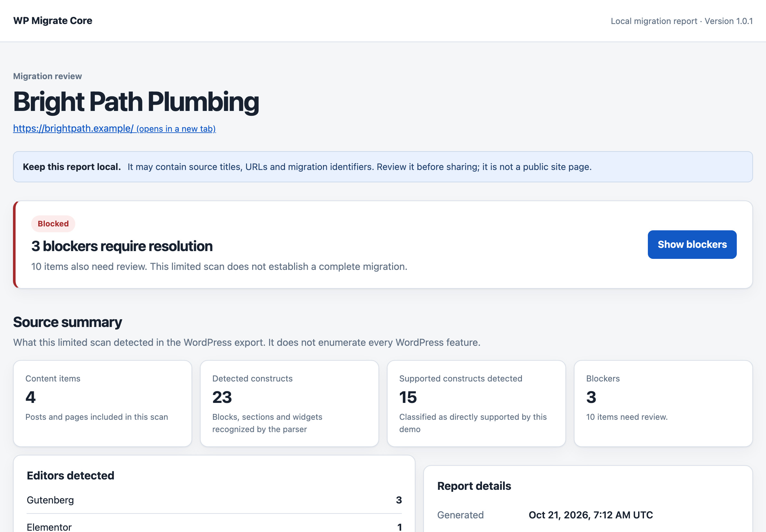The width and height of the screenshot is (766, 532).
Task: Select the Local migration report version text
Action: pyautogui.click(x=682, y=21)
